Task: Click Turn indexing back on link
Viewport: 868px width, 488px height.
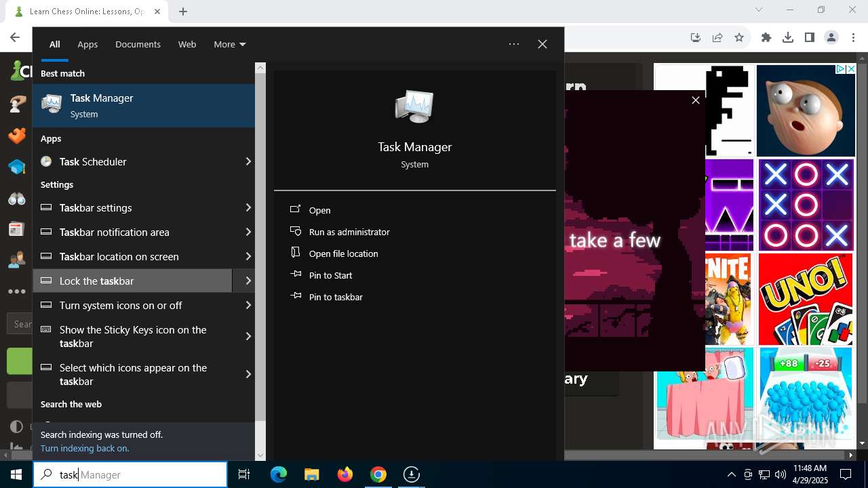Action: coord(85,448)
